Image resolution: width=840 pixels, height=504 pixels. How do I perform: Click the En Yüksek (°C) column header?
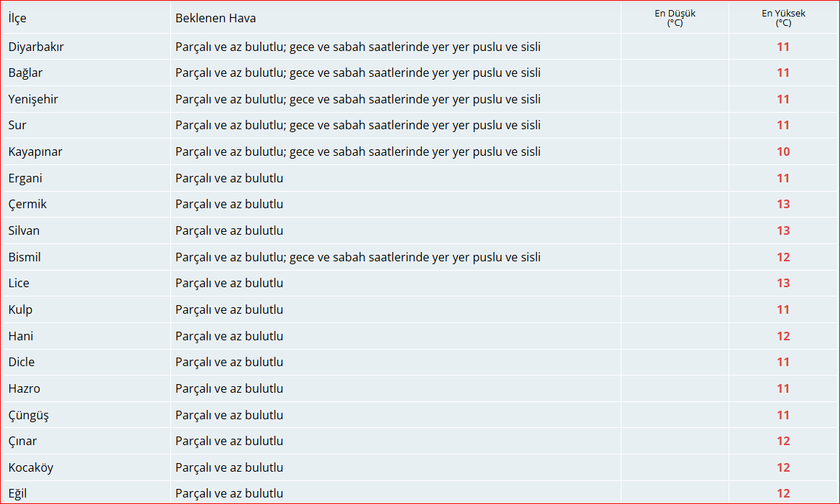point(783,18)
